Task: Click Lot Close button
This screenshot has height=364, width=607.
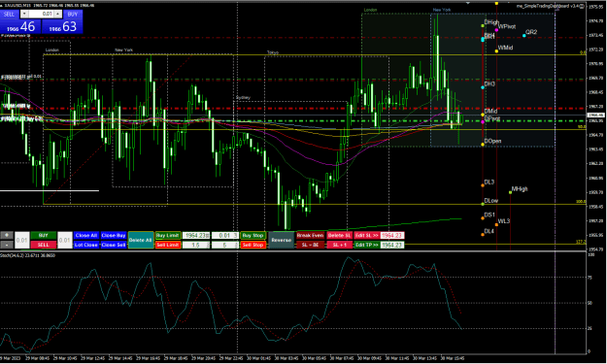Action: (x=85, y=245)
